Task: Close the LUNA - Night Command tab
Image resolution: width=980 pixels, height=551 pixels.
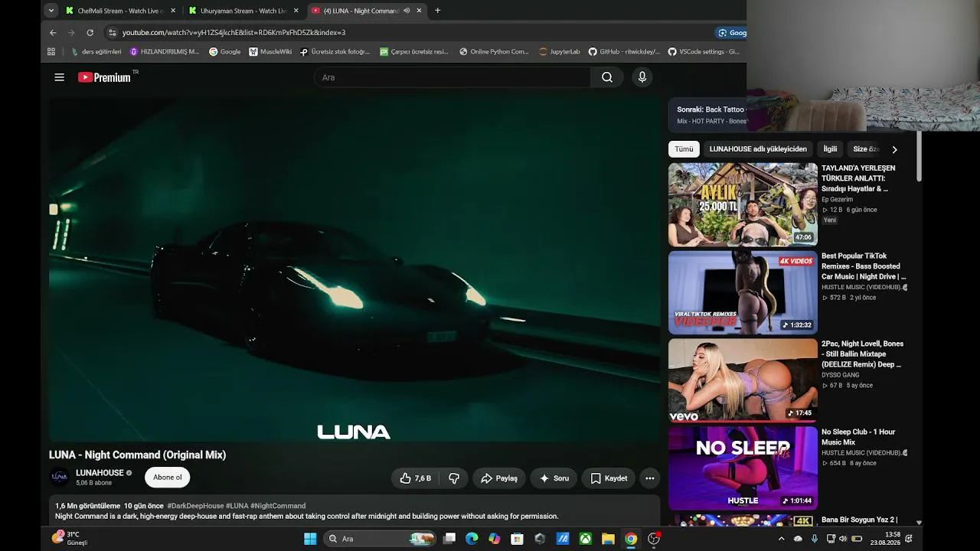Action: (x=420, y=11)
